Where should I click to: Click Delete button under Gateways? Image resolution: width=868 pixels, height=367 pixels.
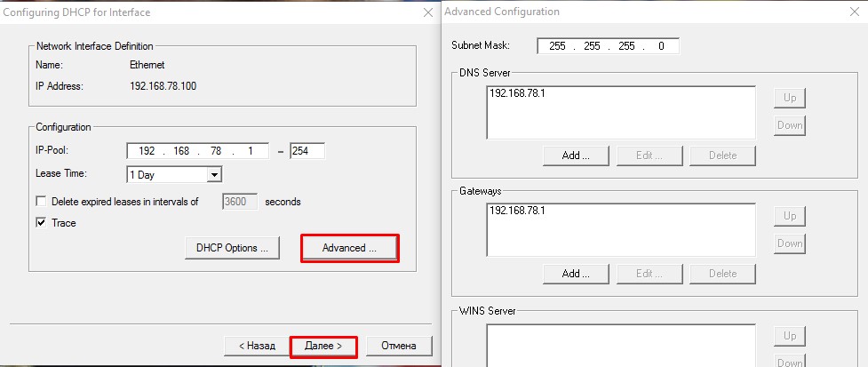[x=722, y=274]
